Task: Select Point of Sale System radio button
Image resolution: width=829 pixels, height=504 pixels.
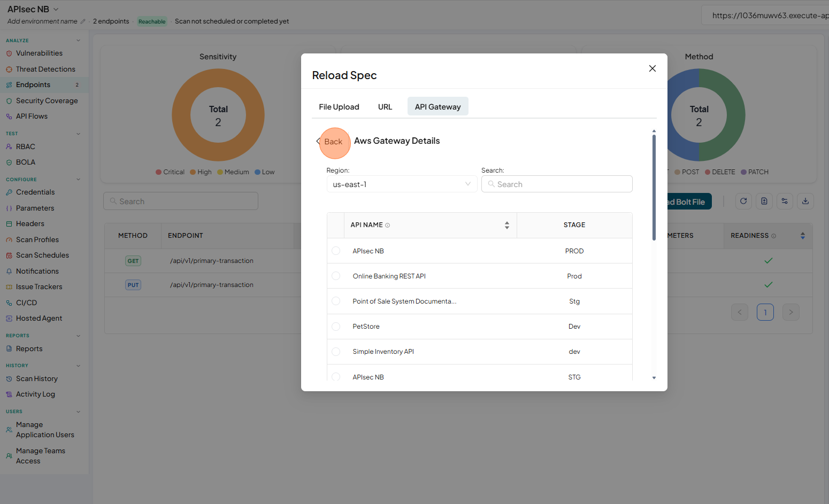Action: click(336, 301)
